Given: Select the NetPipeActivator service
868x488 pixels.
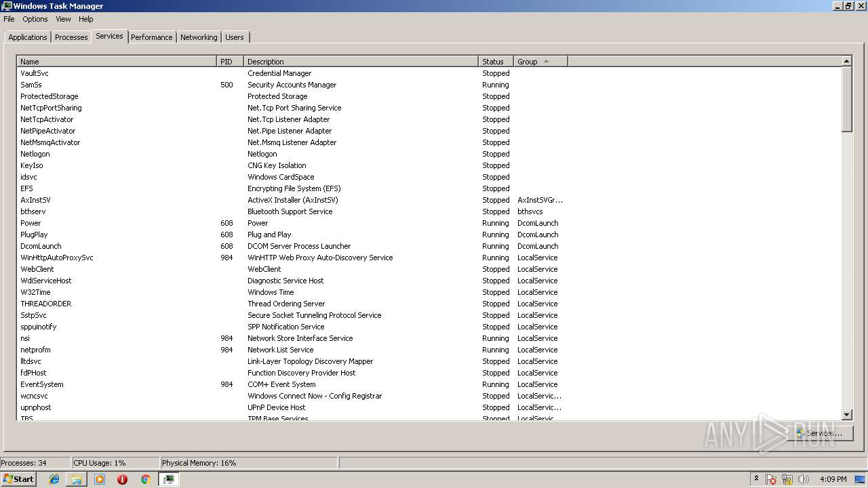Looking at the screenshot, I should [48, 131].
